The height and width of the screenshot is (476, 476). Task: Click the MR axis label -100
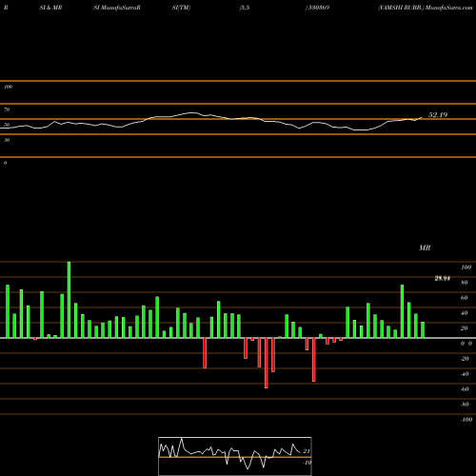pyautogui.click(x=466, y=420)
